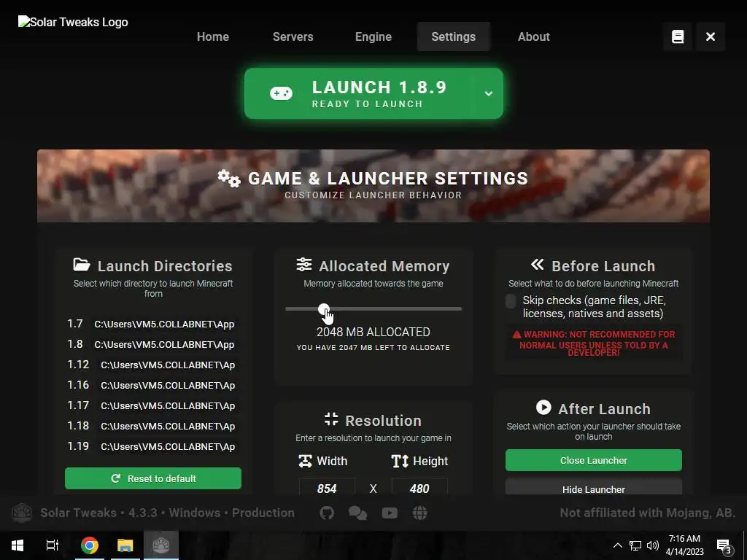Screen dimensions: 747x560
Task: Open the launcher logs book icon
Action: click(678, 36)
